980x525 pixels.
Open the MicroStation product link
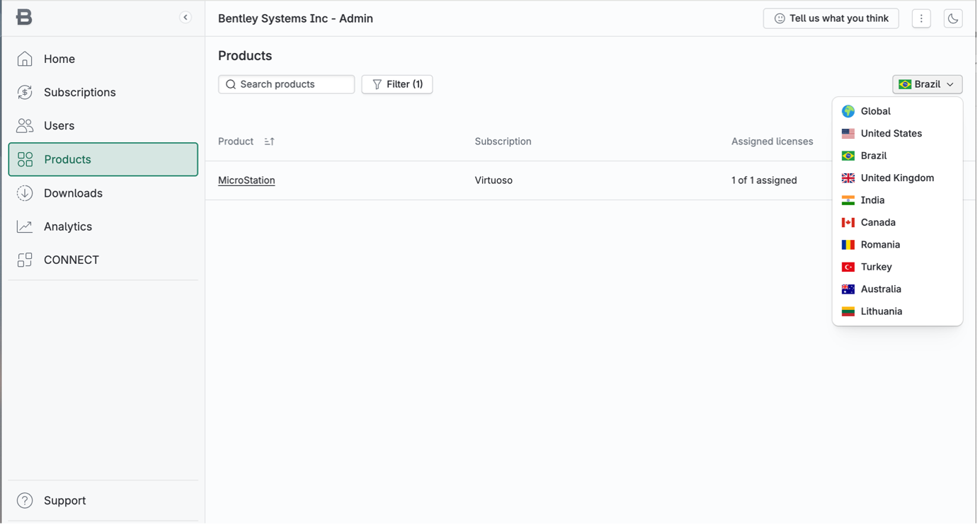coord(246,180)
